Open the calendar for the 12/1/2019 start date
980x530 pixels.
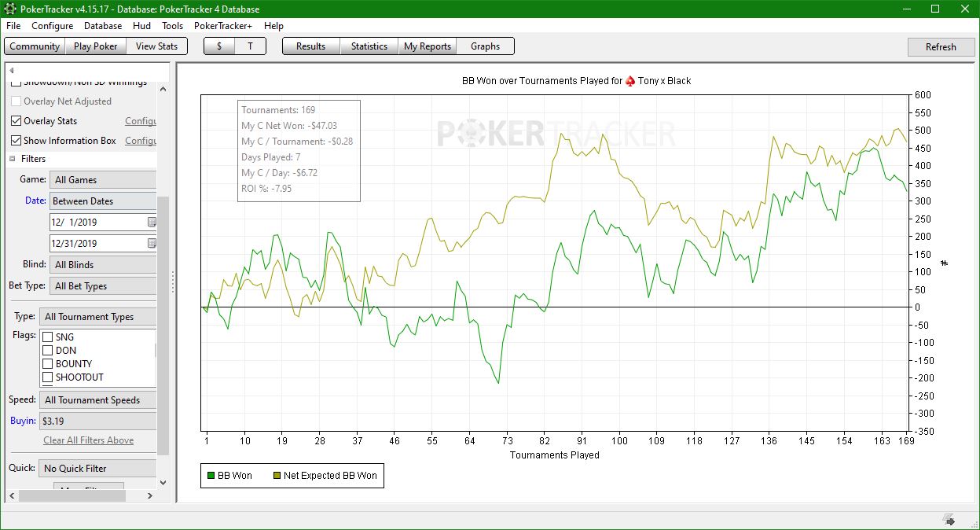[x=152, y=223]
